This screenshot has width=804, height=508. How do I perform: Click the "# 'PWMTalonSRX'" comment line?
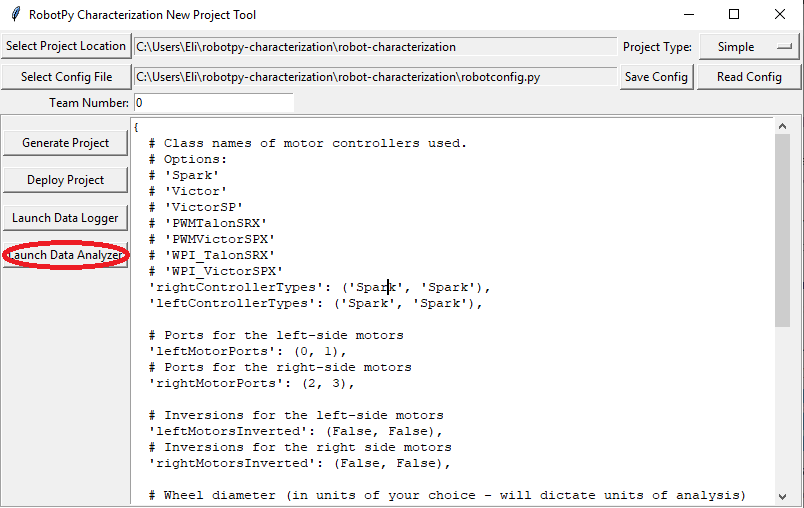208,223
